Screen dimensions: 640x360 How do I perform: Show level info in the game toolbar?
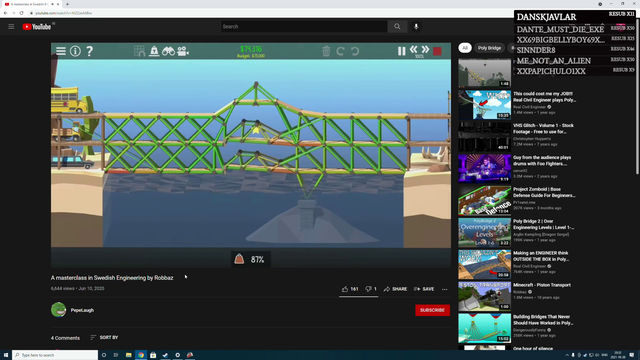coord(75,51)
